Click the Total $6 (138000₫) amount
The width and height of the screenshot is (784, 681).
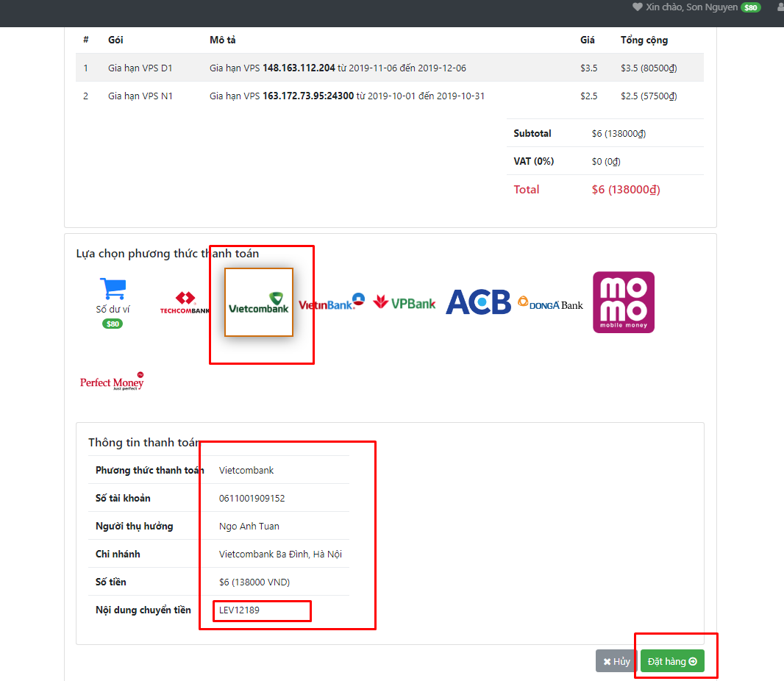point(625,190)
